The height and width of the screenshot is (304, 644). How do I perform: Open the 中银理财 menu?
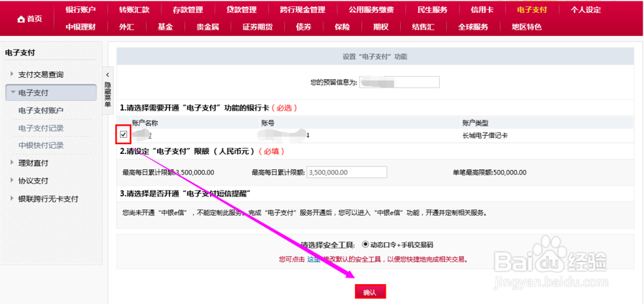pos(80,28)
